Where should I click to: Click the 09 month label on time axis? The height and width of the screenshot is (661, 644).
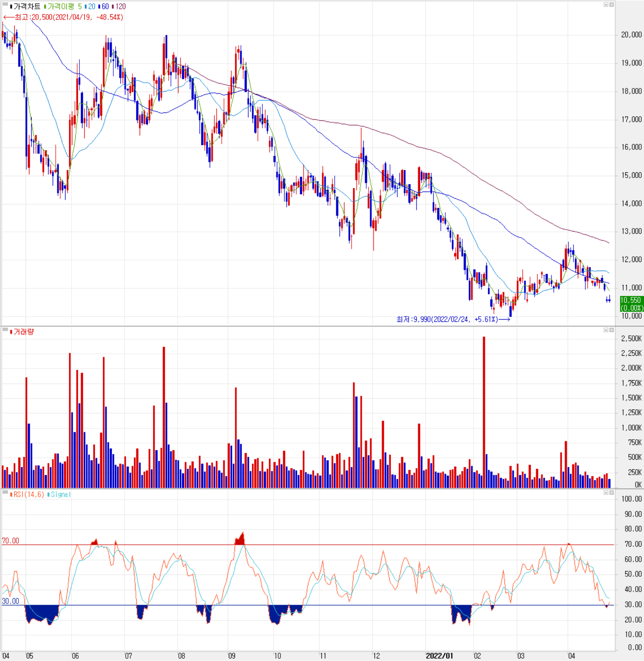click(232, 656)
